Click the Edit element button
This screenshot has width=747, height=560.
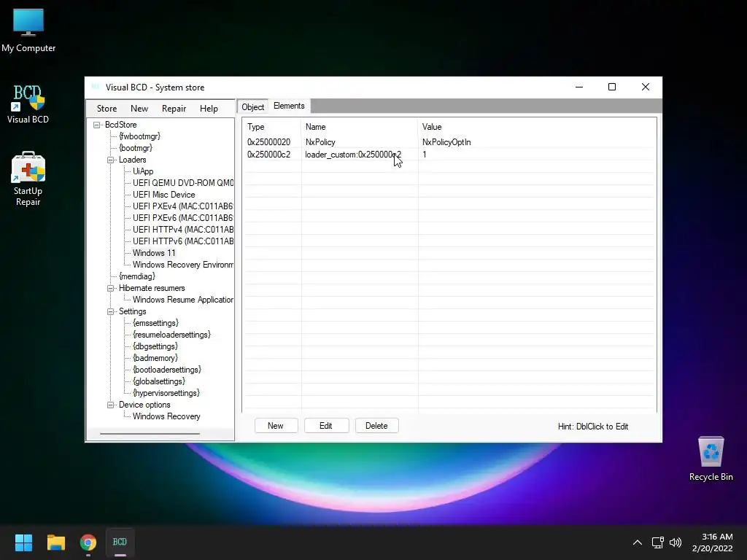coord(326,426)
